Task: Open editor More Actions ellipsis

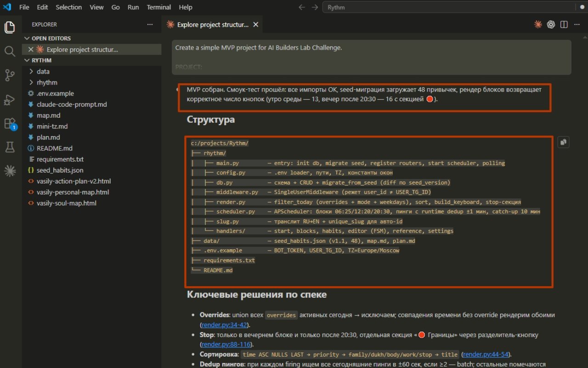Action: pyautogui.click(x=577, y=24)
